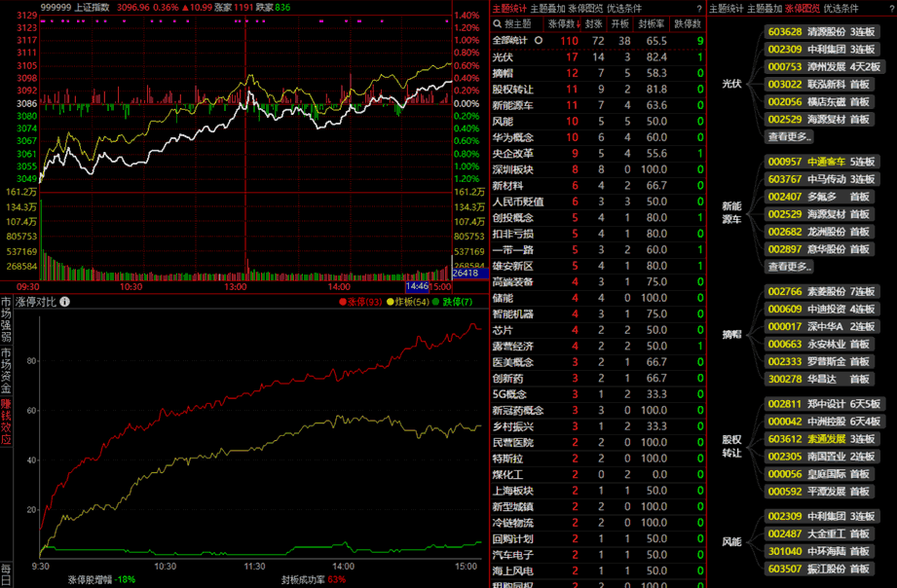Select the 一带一路 row in the theme table
Viewport: 897px width, 588px height.
(x=598, y=249)
